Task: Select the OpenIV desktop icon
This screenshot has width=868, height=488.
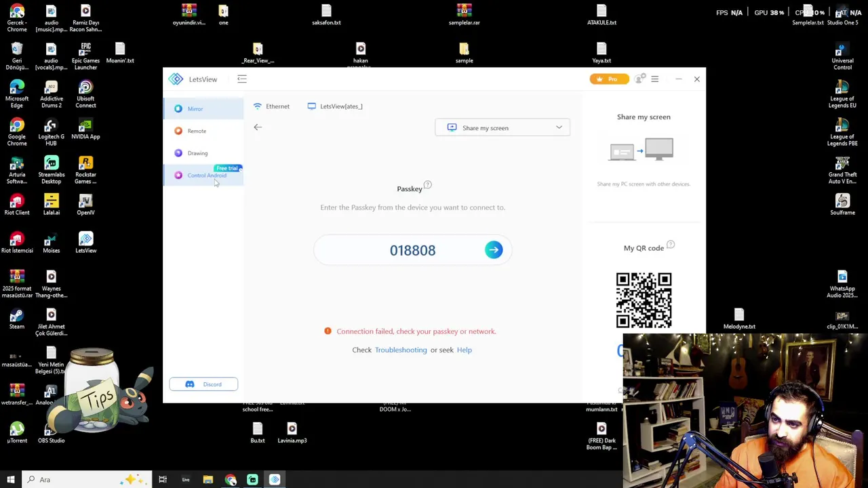Action: coord(85,204)
